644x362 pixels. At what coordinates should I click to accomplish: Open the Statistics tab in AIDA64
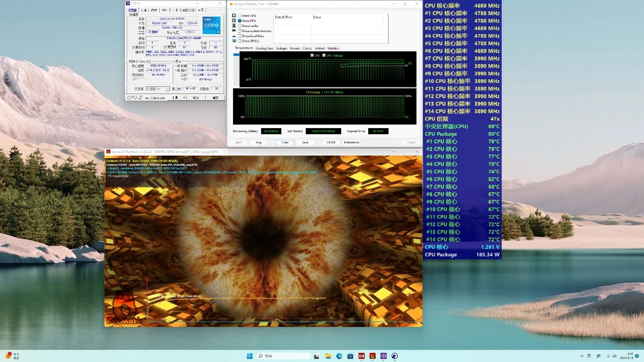point(333,48)
